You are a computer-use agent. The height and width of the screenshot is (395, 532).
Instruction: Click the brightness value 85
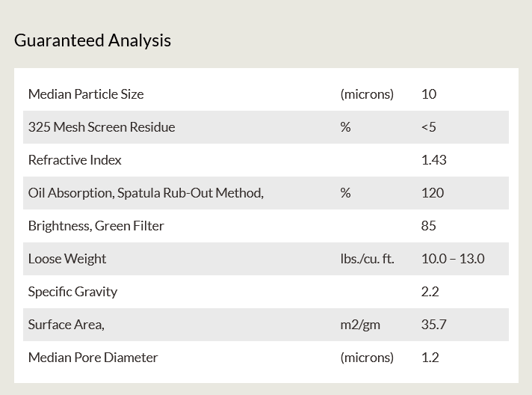click(x=429, y=226)
